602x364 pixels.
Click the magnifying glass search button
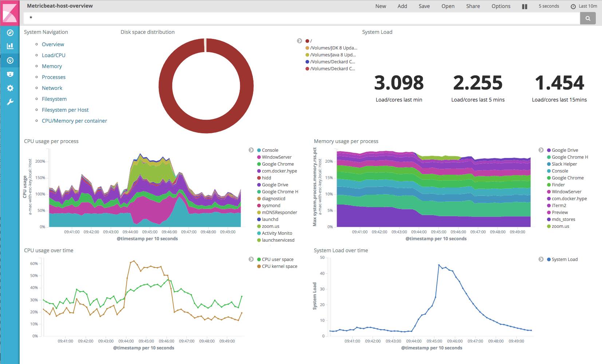pyautogui.click(x=587, y=18)
